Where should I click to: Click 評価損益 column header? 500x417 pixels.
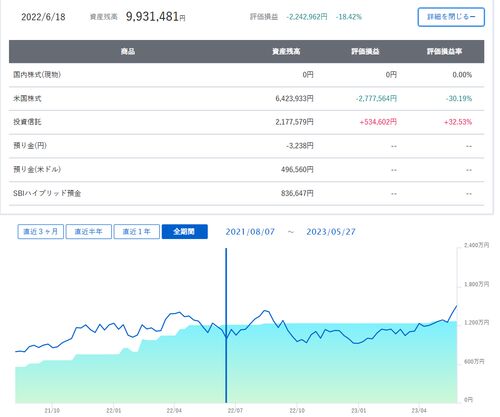(x=365, y=51)
